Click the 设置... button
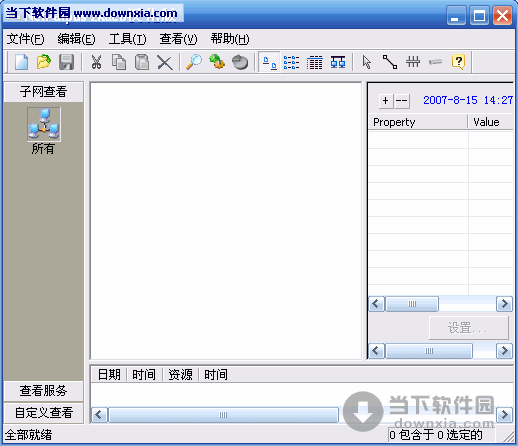 (469, 328)
